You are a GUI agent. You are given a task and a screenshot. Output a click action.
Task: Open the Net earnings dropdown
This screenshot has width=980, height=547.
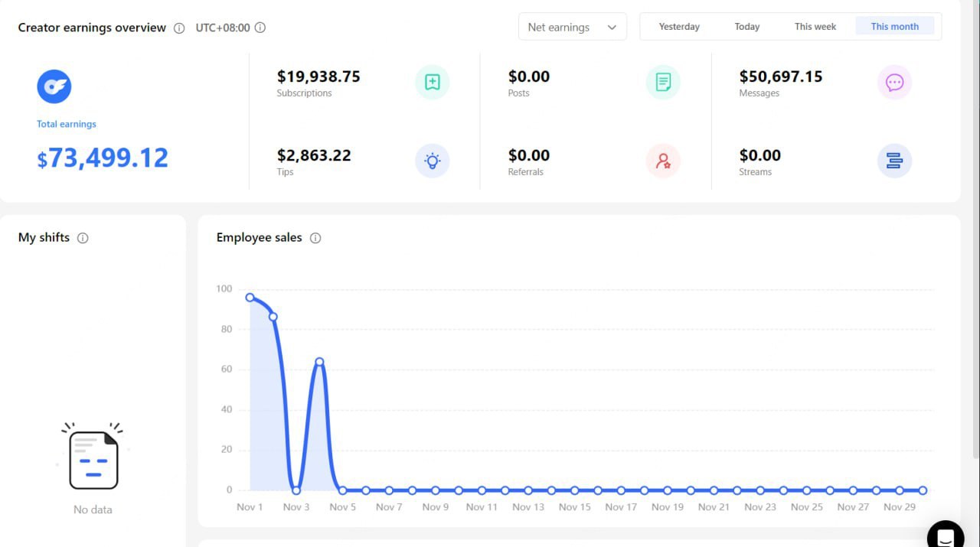coord(572,27)
